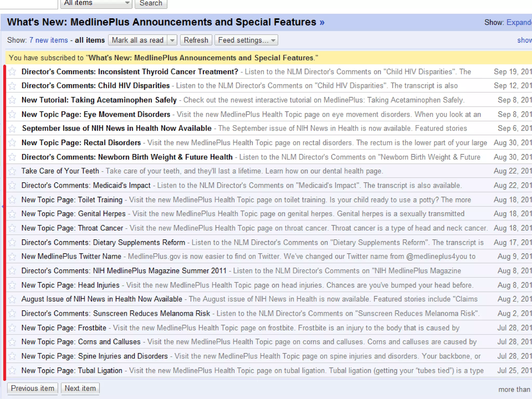Viewport: 532px width, 399px height.
Task: Open New Topic Page: Genital Herpes
Action: coord(74,214)
